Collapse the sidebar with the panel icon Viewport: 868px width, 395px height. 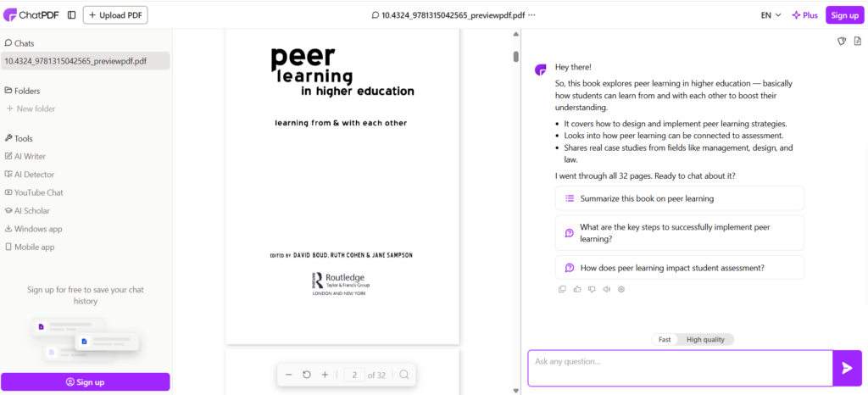tap(71, 15)
